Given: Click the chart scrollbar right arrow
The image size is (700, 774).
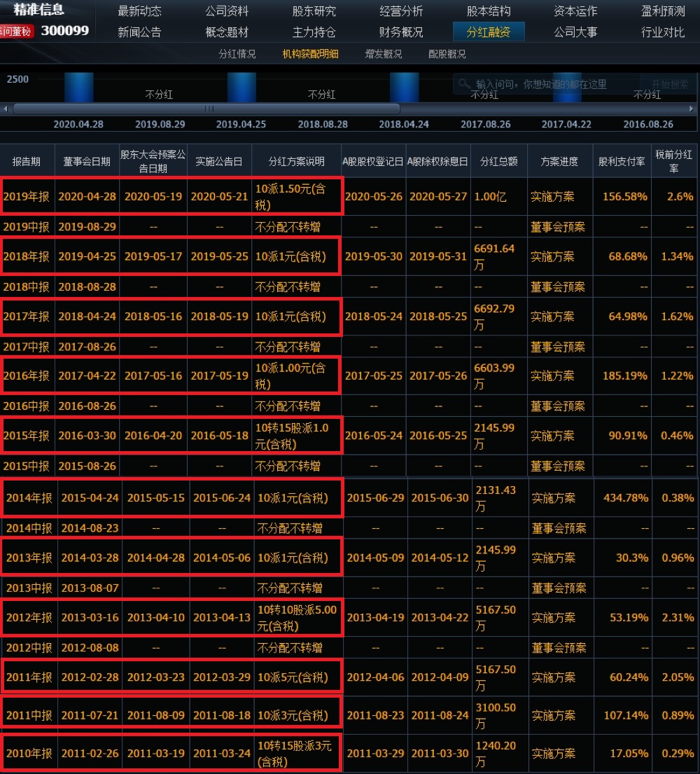Looking at the screenshot, I should point(691,109).
